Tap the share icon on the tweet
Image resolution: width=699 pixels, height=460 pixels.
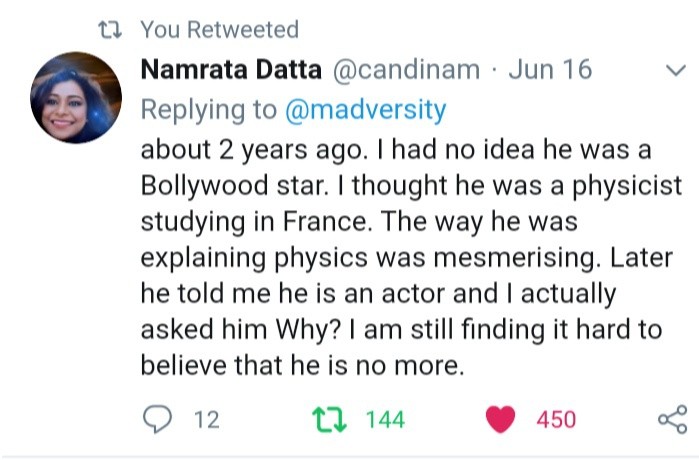click(x=673, y=420)
